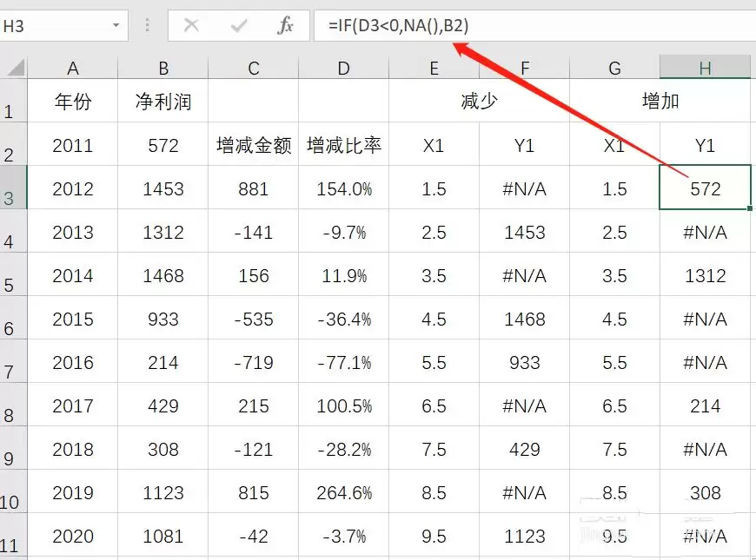Click the three-dot formula bar resize handle
This screenshot has height=560, width=756.
coord(148,25)
